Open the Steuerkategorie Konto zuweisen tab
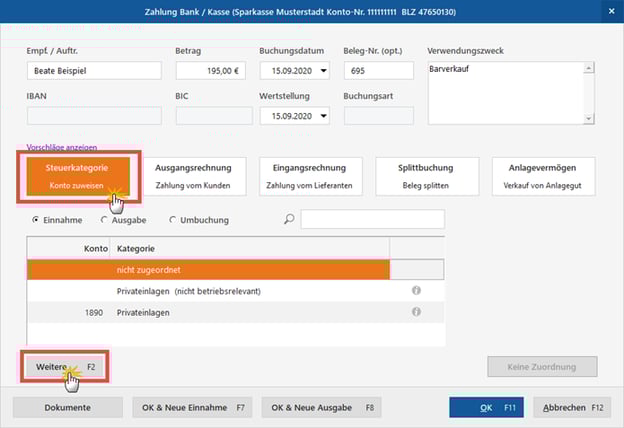The height and width of the screenshot is (428, 624). (77, 176)
